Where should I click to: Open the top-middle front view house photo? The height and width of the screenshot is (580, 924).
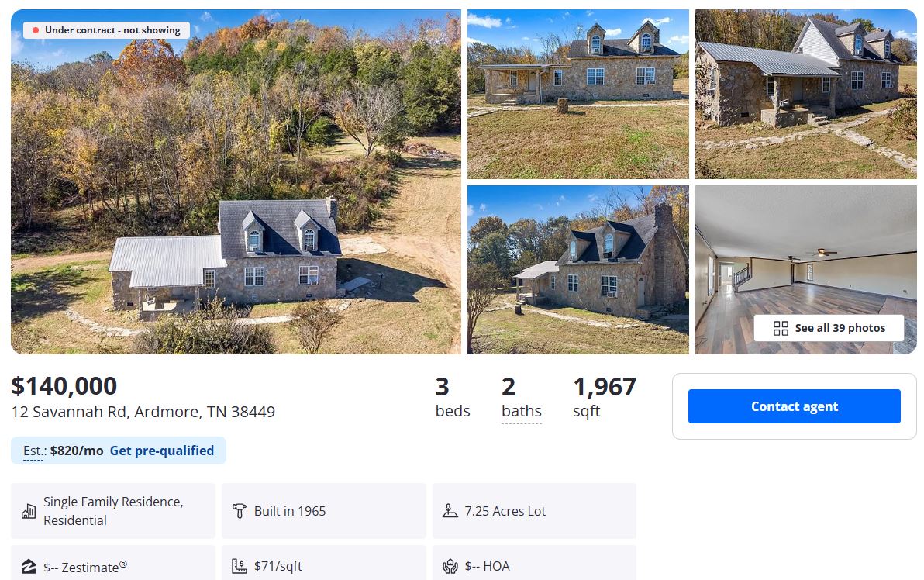click(x=577, y=94)
